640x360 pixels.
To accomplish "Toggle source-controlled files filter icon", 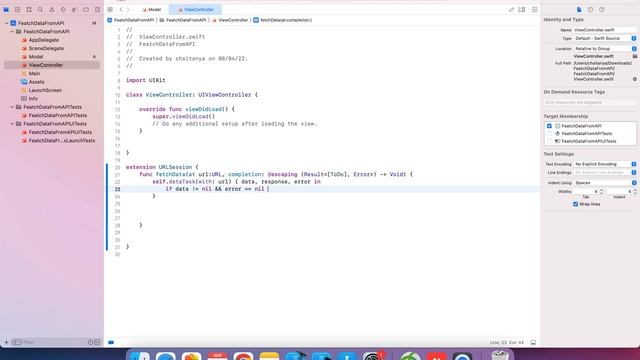I will click(x=97, y=342).
